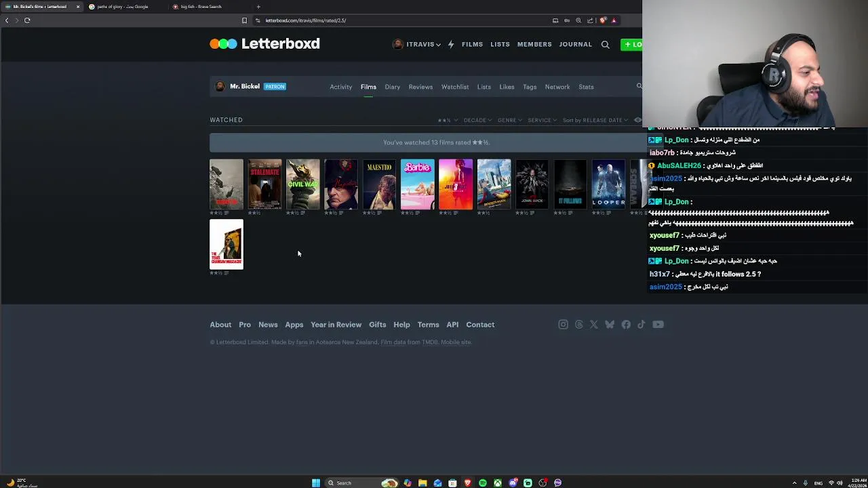Open the Year in Review footer link
The image size is (868, 488).
(x=336, y=325)
